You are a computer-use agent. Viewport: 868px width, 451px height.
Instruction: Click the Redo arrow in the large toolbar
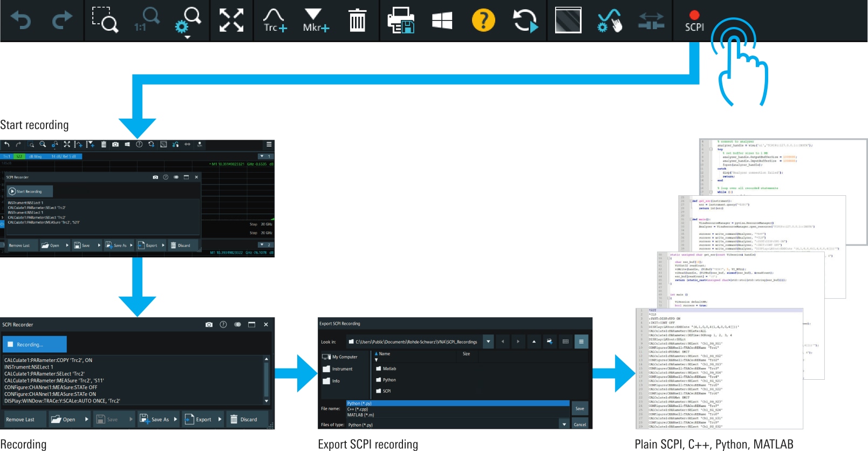[62, 20]
